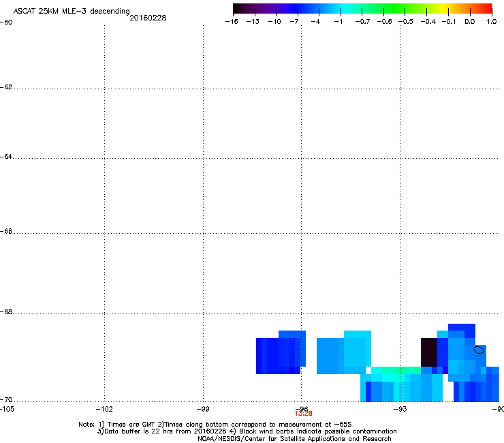Click the -93 longitude axis label
The image size is (504, 443).
[400, 409]
